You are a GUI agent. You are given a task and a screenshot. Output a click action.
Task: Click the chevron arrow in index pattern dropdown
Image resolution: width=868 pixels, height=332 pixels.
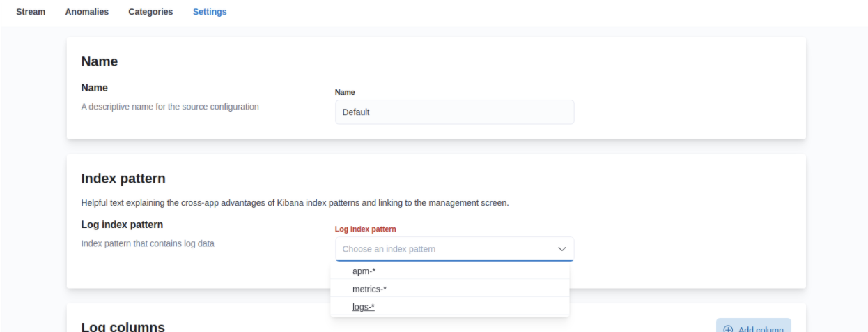click(561, 249)
